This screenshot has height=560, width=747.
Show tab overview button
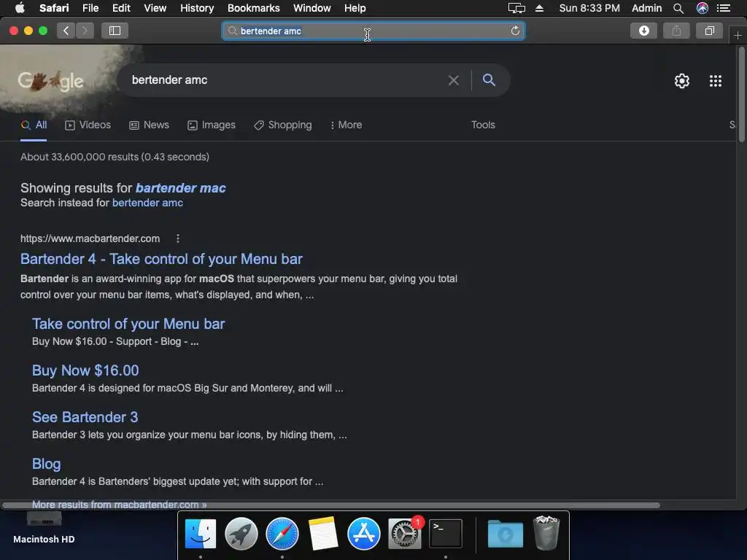coord(709,31)
